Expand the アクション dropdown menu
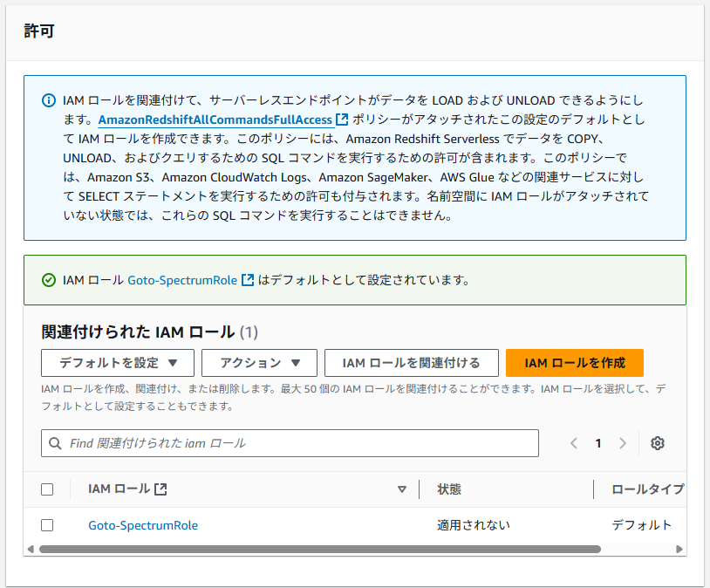This screenshot has height=588, width=710. [258, 363]
